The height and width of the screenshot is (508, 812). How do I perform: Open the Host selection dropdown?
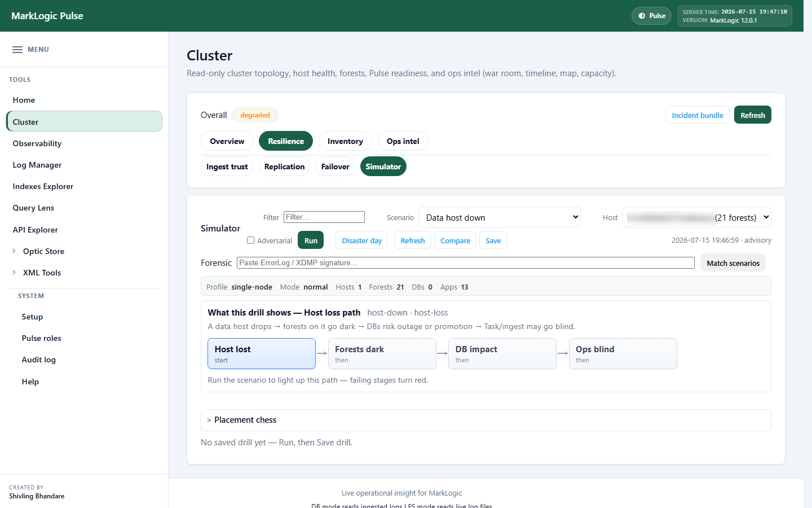click(696, 217)
